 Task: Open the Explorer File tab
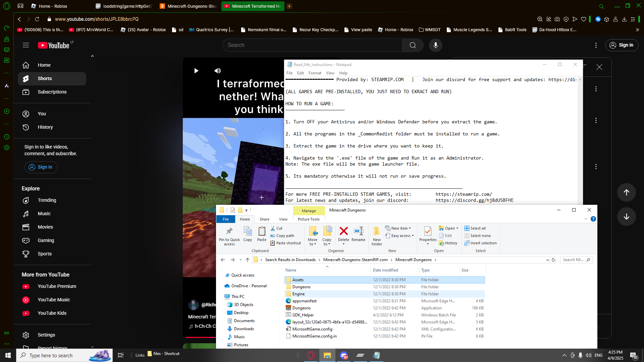[x=226, y=219]
